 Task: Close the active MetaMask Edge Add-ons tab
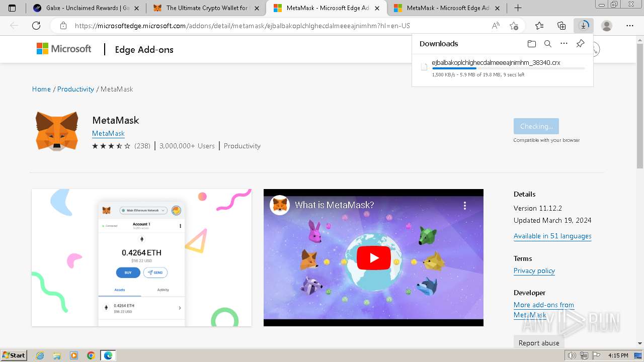pos(377,8)
